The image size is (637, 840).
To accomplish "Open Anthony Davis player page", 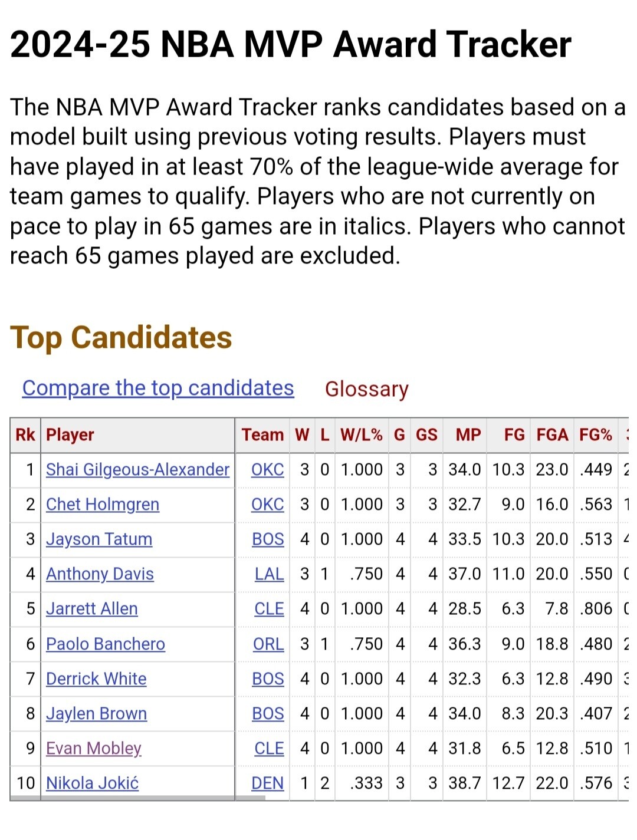I will (x=100, y=574).
